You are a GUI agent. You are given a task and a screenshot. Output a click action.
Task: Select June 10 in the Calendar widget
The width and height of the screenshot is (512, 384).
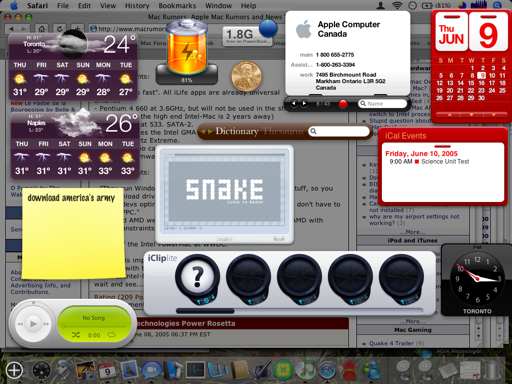(x=492, y=75)
